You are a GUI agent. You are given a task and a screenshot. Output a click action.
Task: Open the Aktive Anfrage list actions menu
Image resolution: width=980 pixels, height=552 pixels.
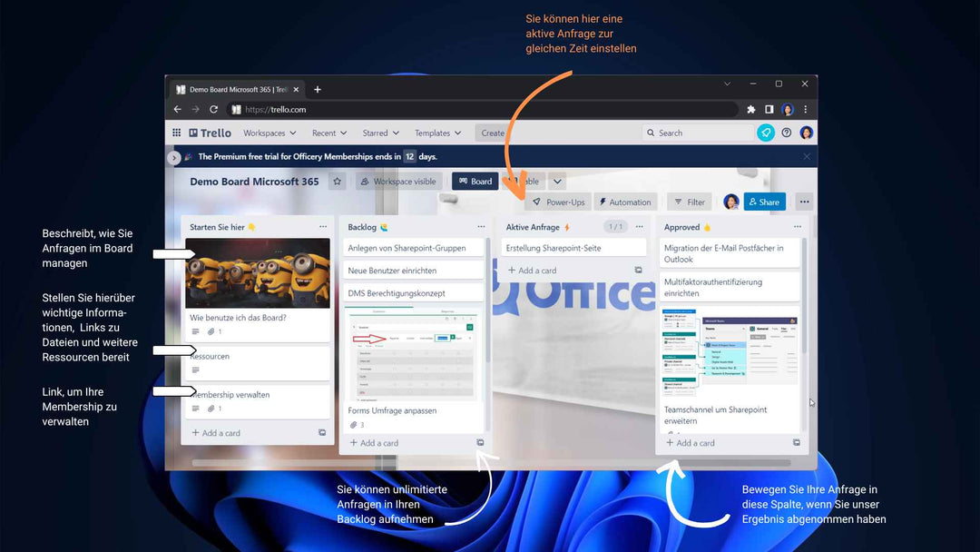click(x=640, y=227)
